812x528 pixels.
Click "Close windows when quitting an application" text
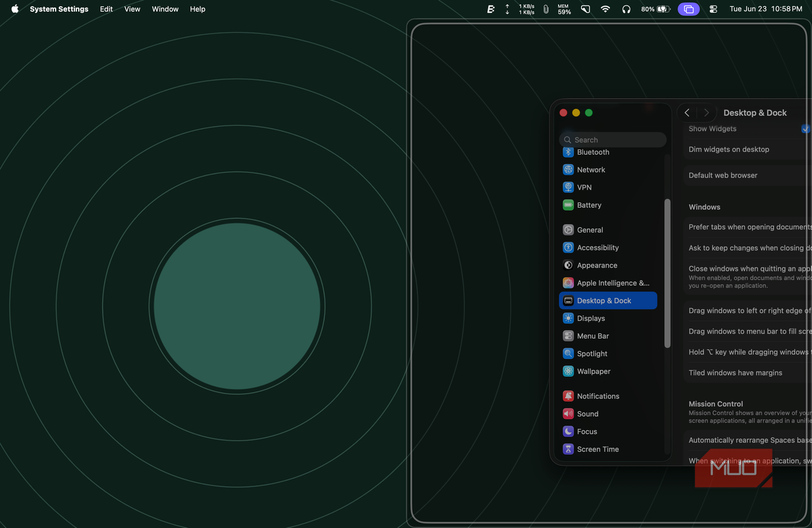pyautogui.click(x=750, y=269)
